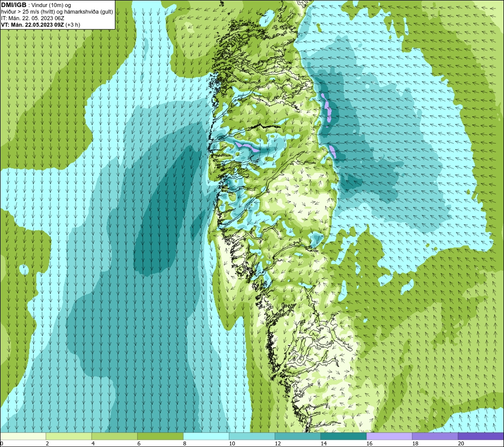Click the 12–14 m/s teal legend swatch

298,436
